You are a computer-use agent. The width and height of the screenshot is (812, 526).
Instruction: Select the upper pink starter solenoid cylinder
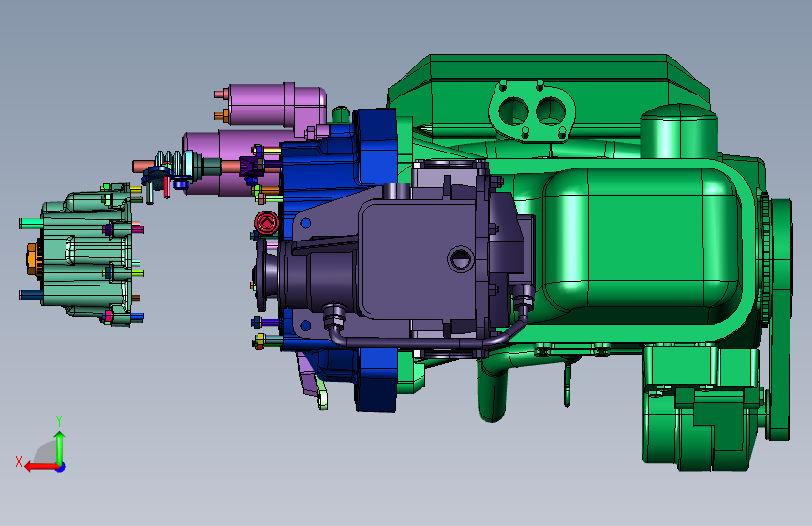[276, 105]
